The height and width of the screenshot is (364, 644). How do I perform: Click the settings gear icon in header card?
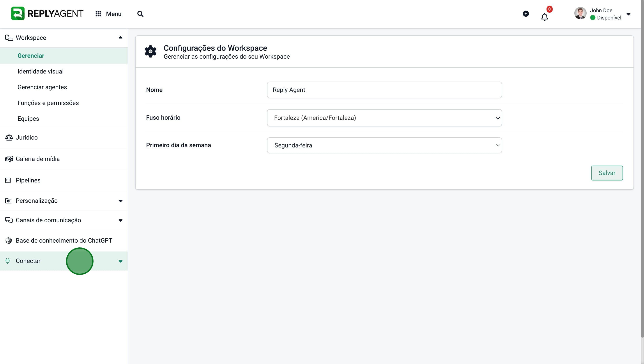coord(150,51)
